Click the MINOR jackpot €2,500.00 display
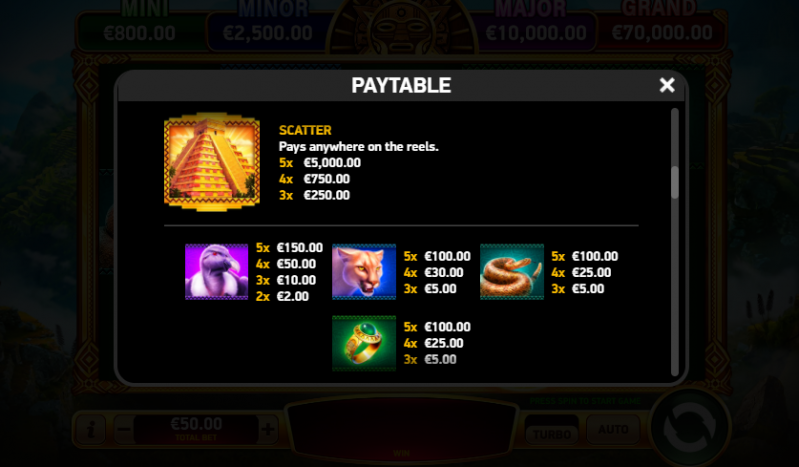The height and width of the screenshot is (467, 799). [x=268, y=30]
